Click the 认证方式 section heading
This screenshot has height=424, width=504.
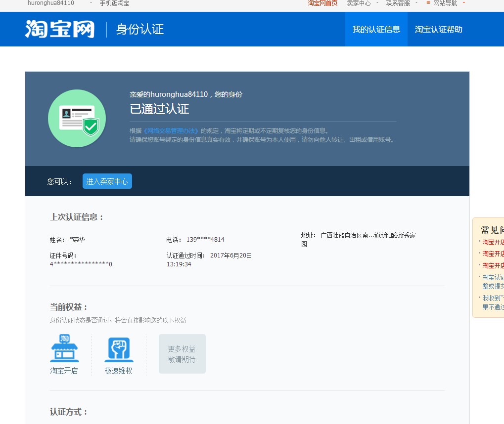(x=69, y=412)
